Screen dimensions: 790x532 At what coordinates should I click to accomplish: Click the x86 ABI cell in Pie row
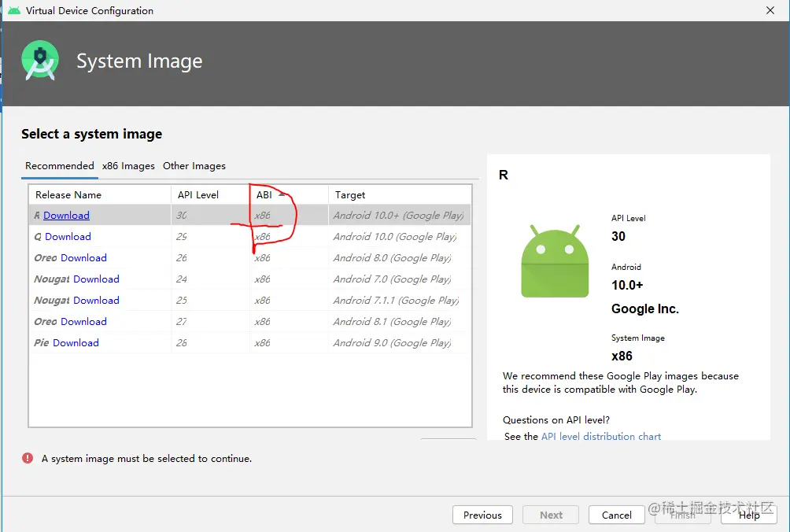point(289,342)
